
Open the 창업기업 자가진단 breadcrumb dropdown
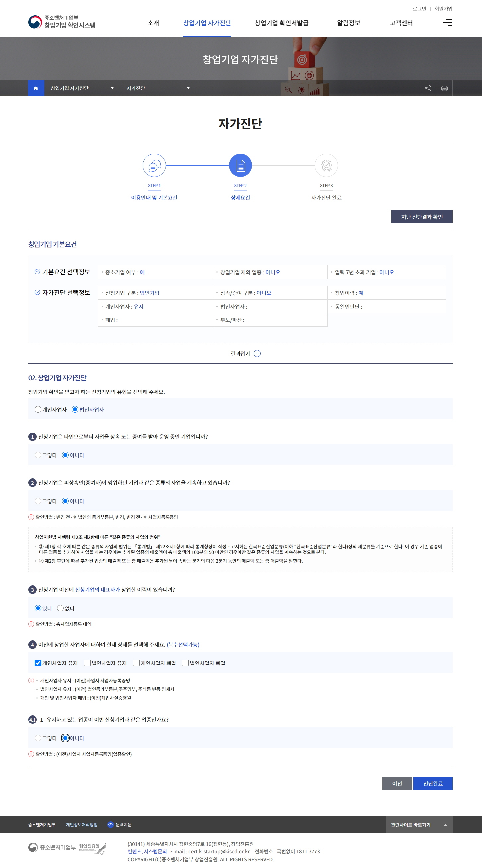[82, 88]
